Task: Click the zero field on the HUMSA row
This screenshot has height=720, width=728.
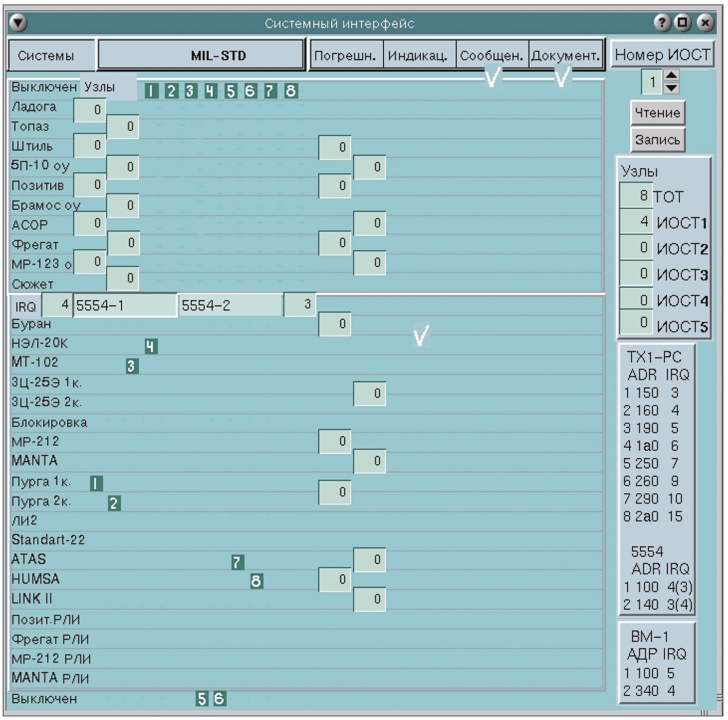Action: (x=335, y=580)
